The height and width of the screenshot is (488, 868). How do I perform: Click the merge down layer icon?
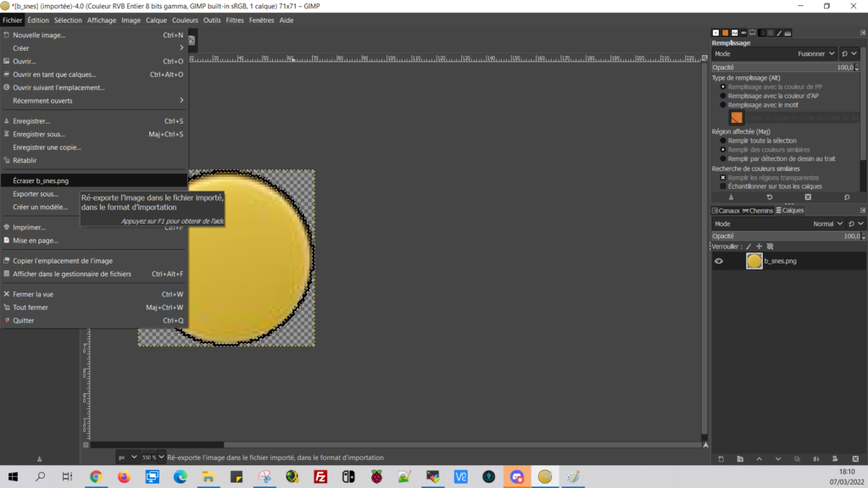point(816,458)
